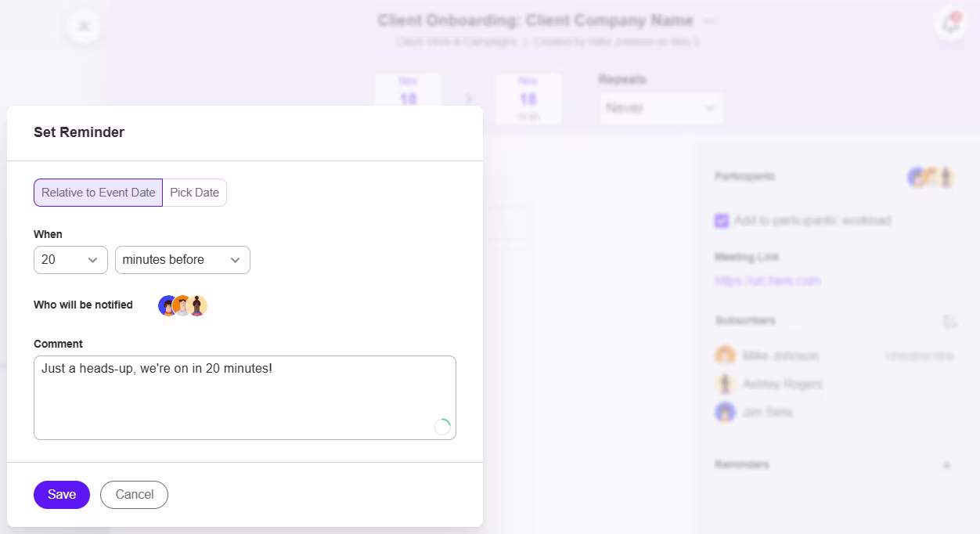Open the meeting link URL
The height and width of the screenshot is (534, 980).
coord(768,280)
